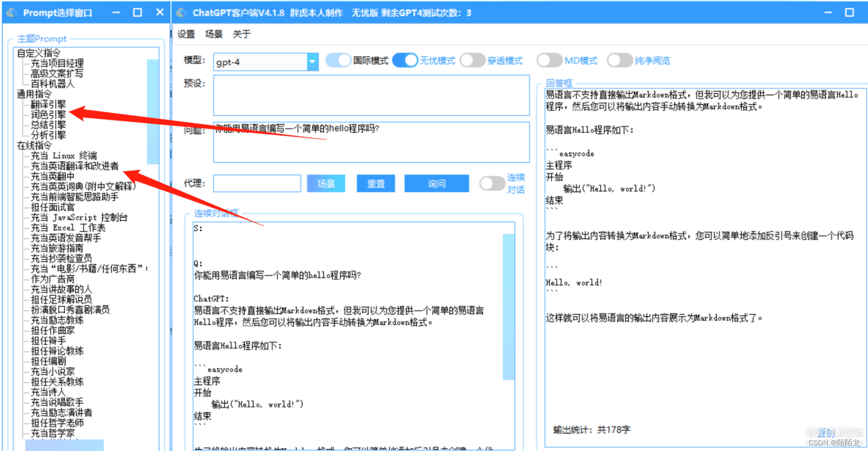Click the Prompt tree horizontal scrollbar
The width and height of the screenshot is (868, 451).
click(x=64, y=445)
